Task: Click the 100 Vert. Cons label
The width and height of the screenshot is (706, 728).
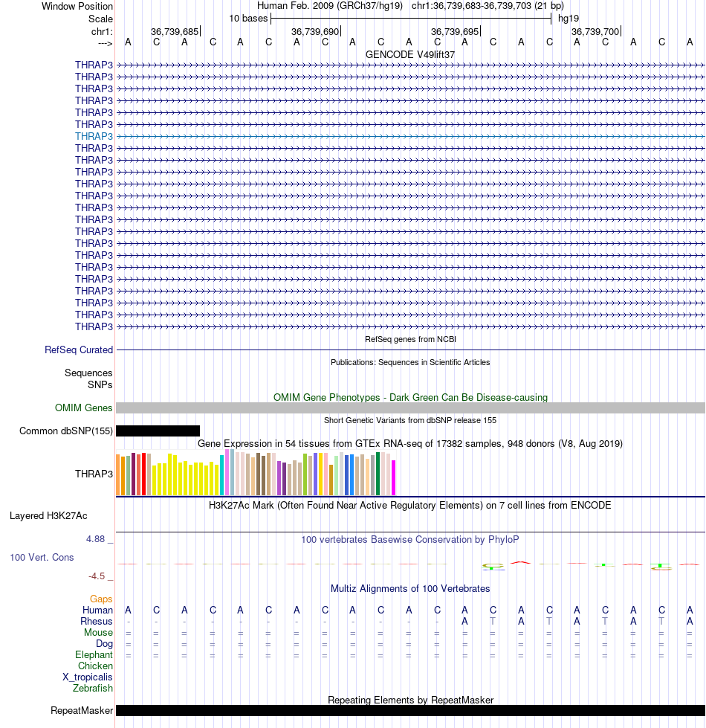Action: click(x=42, y=557)
